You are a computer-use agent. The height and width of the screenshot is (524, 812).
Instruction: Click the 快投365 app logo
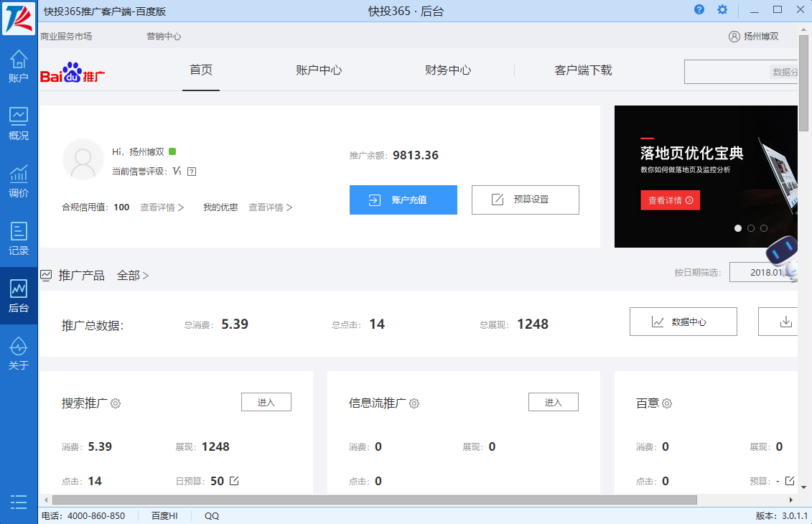tap(19, 18)
